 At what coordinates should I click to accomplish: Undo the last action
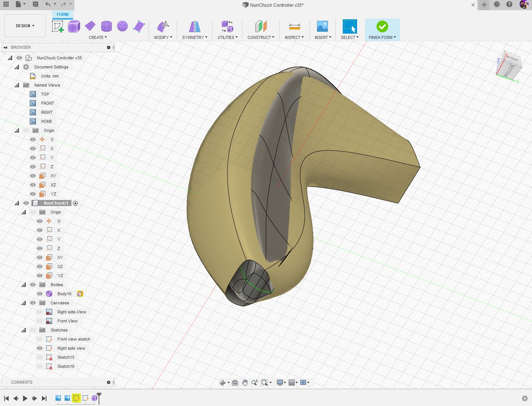[x=48, y=5]
